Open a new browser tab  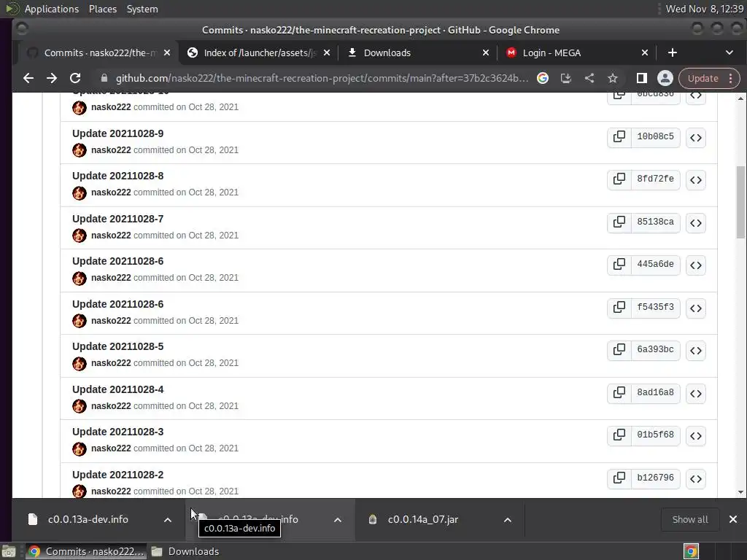click(672, 52)
